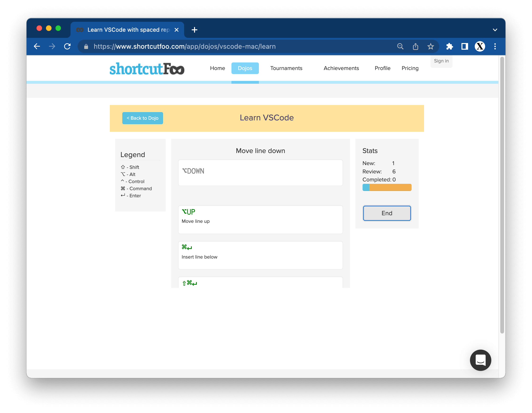Open new tab with plus icon
532x413 pixels.
tap(194, 30)
